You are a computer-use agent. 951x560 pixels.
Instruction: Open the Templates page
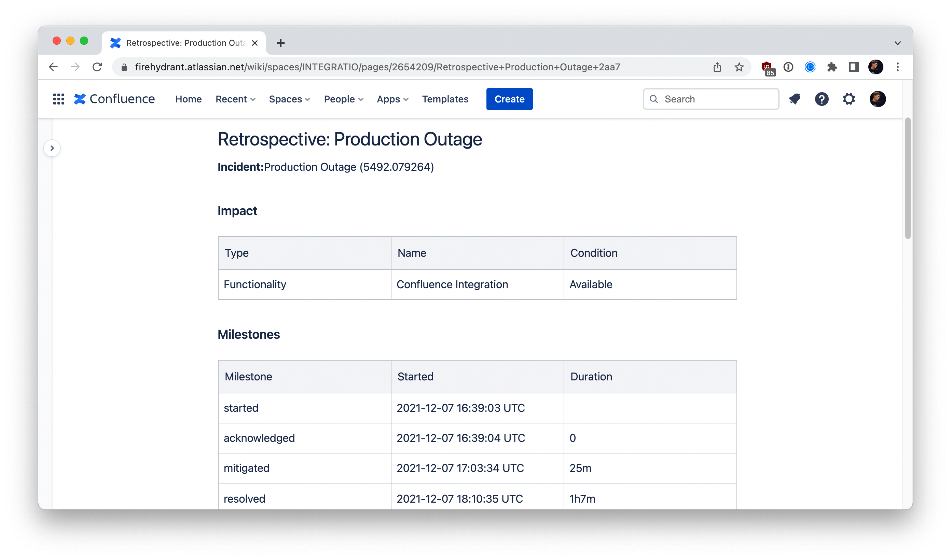pos(445,99)
